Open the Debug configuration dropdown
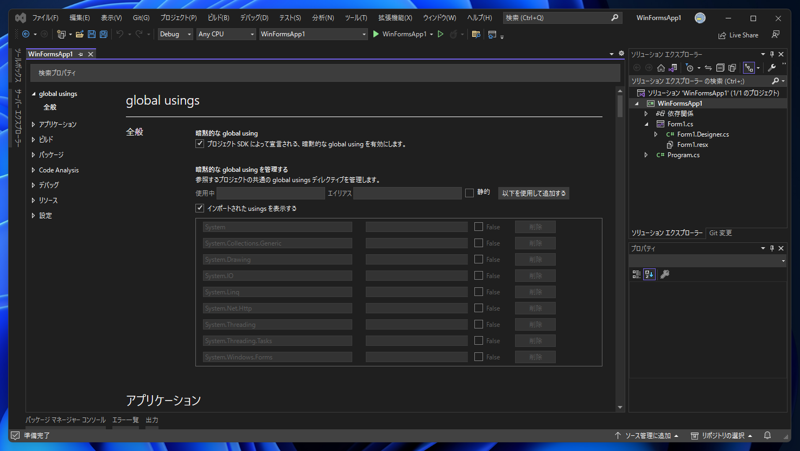 coord(175,34)
